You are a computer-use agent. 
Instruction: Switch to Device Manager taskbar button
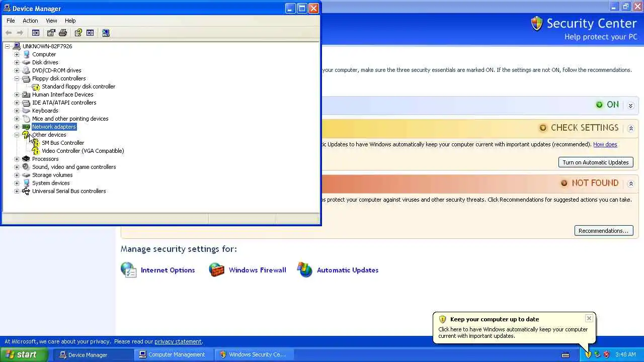[94, 354]
